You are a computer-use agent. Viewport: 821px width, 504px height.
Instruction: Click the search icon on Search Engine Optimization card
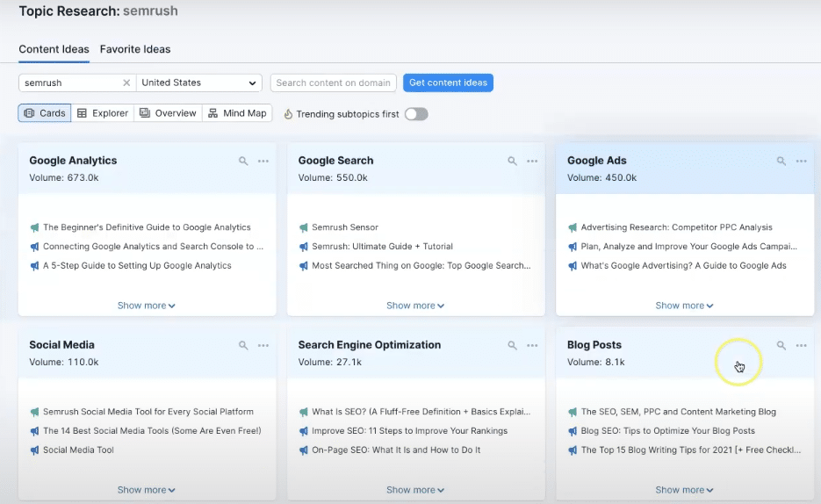point(512,345)
